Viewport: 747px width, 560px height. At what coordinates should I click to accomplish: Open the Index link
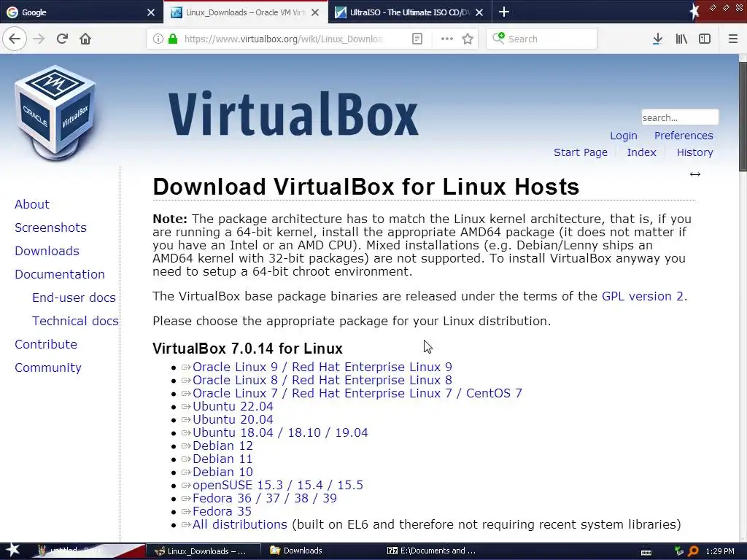coord(641,152)
